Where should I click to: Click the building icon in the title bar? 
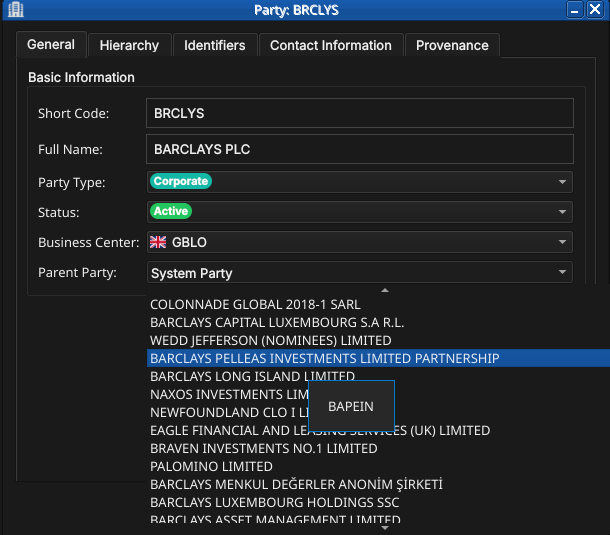pos(16,9)
